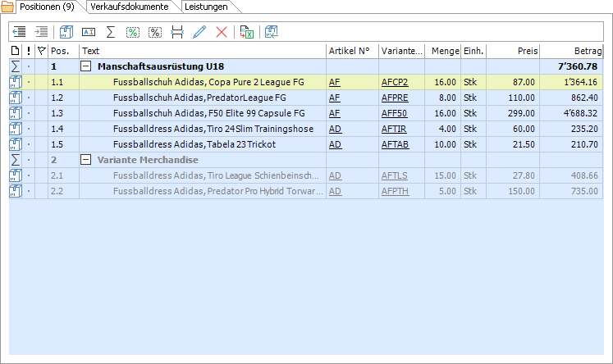Click article icon of row 1.2
The height and width of the screenshot is (364, 613).
tap(16, 98)
